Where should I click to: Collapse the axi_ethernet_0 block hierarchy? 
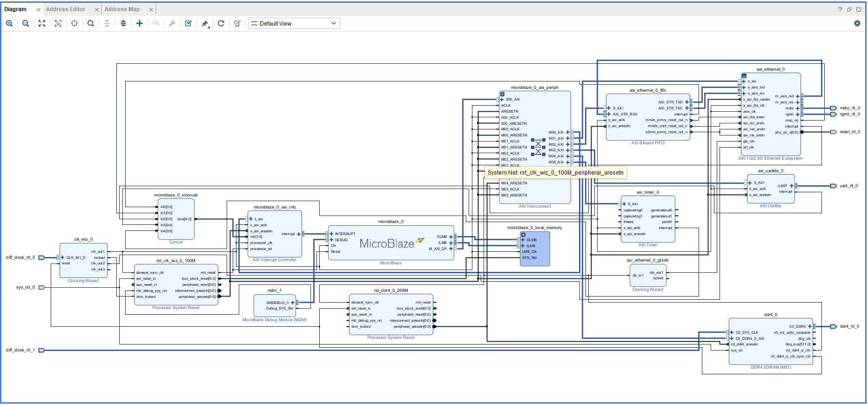[x=744, y=76]
